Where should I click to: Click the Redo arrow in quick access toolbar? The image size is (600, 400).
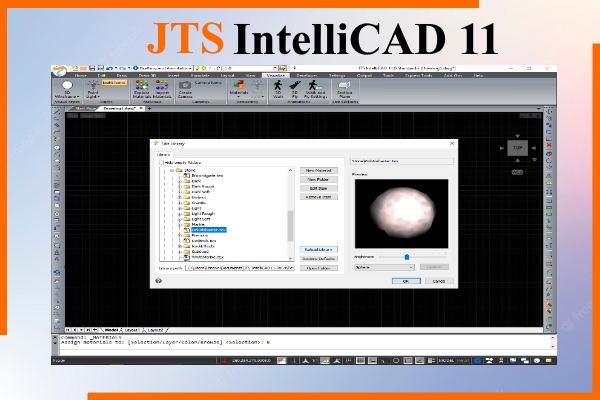pos(123,68)
